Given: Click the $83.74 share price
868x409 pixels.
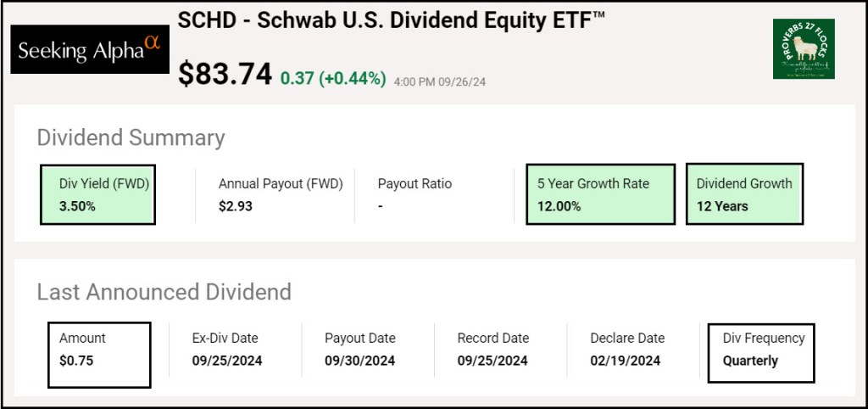Looking at the screenshot, I should click(225, 75).
